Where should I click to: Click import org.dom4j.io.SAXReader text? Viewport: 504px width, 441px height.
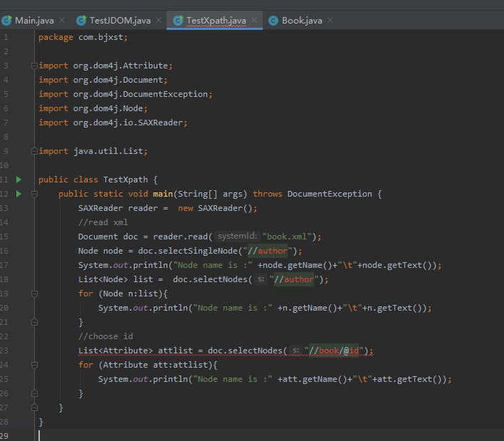coord(112,123)
